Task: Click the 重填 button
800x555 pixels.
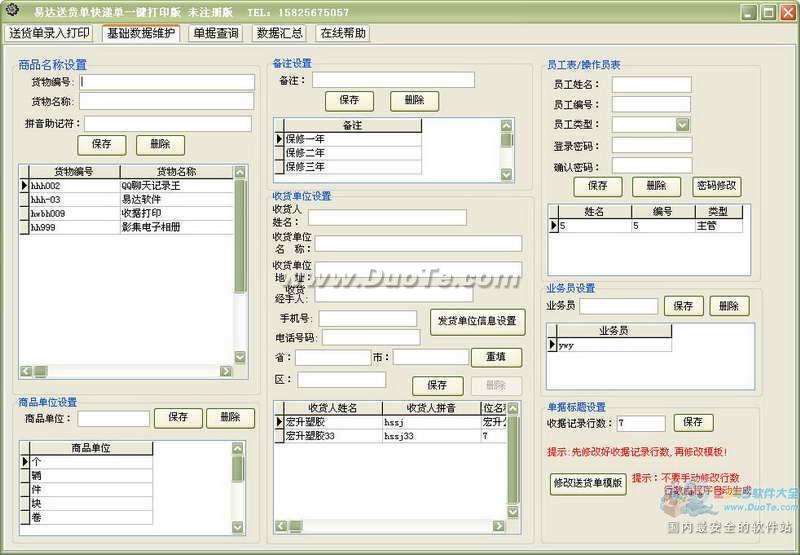Action: point(496,357)
